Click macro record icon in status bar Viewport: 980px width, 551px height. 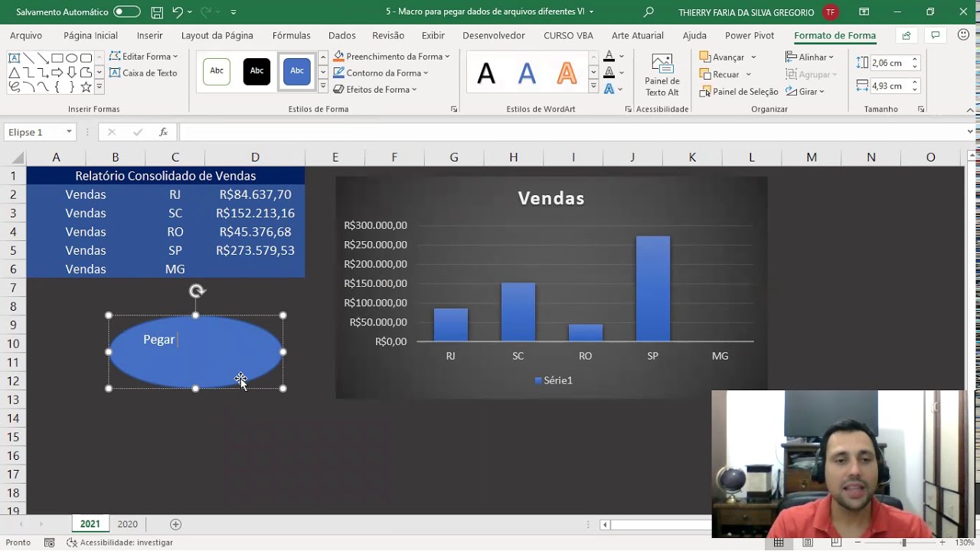pos(49,543)
